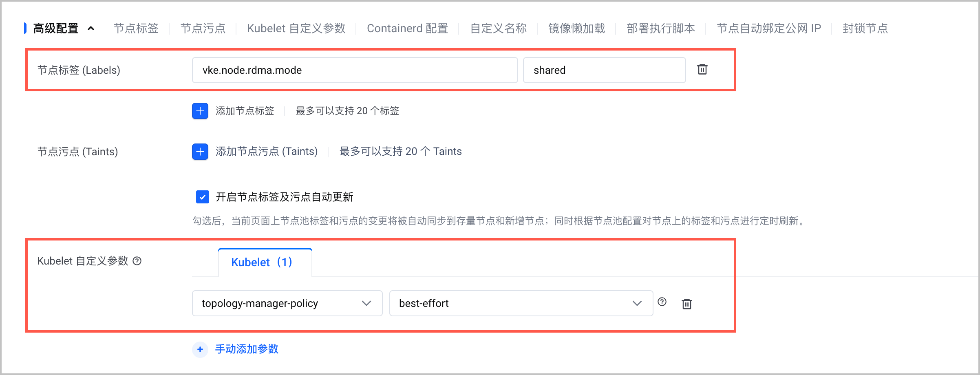Click the blue plus icon for 添加节点污点 (Taints)

pyautogui.click(x=200, y=152)
